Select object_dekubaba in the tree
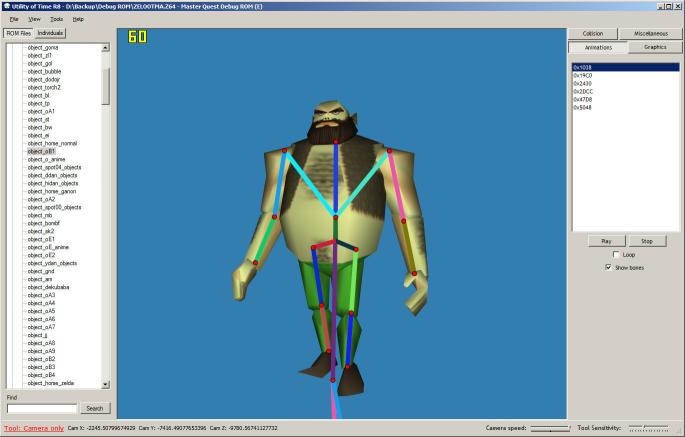 click(x=48, y=287)
